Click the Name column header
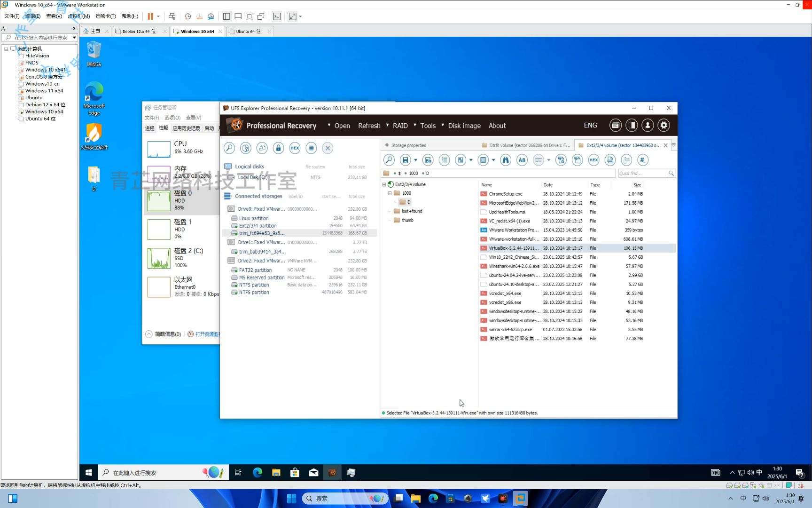Image resolution: width=812 pixels, height=508 pixels. tap(487, 185)
